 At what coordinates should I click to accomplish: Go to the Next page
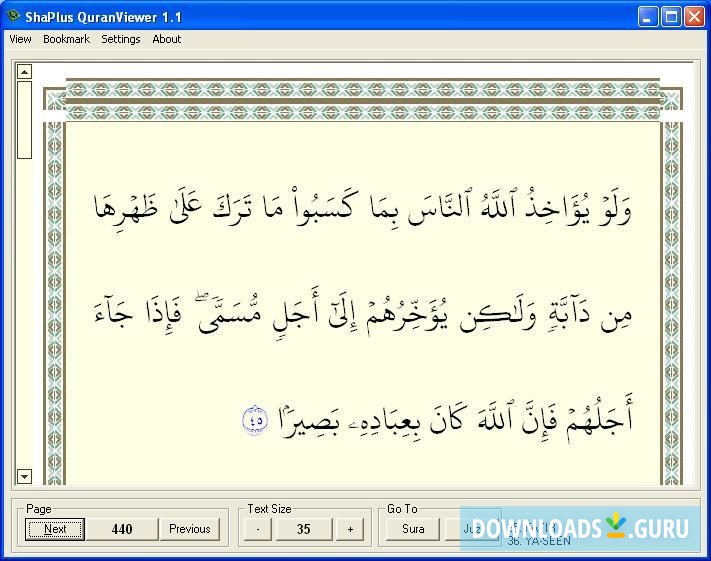[55, 529]
